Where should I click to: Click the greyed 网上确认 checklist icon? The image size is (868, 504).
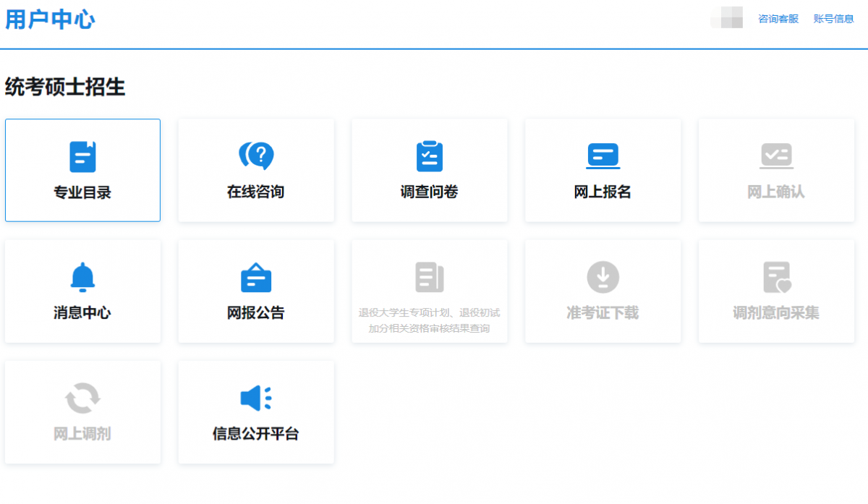coord(776,156)
